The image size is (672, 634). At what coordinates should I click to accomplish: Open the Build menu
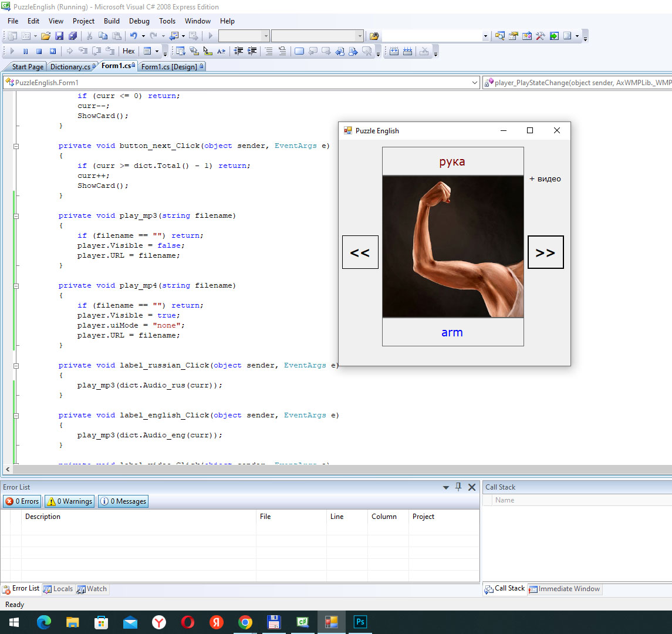[112, 21]
